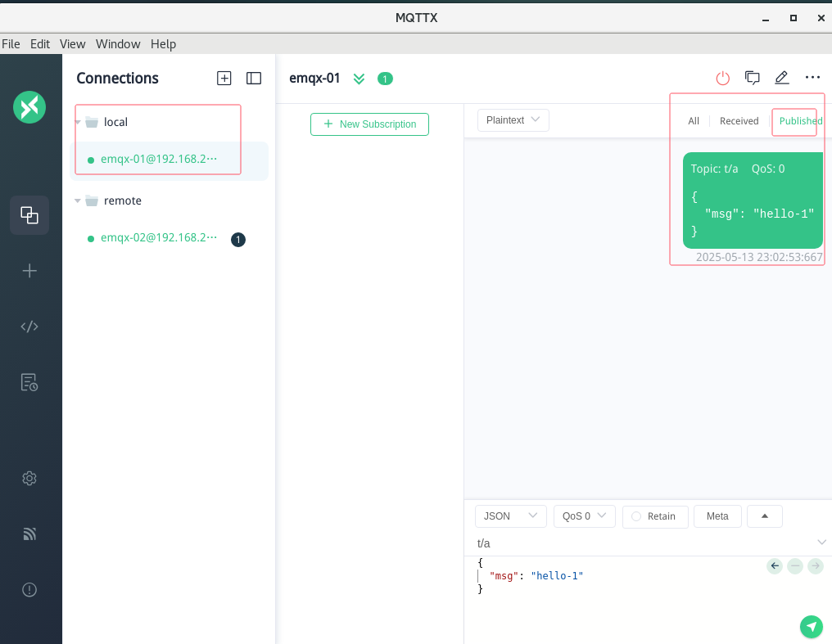Click the message timestamp 2025-05-13 23:02:53:667
The height and width of the screenshot is (644, 832).
click(x=759, y=258)
